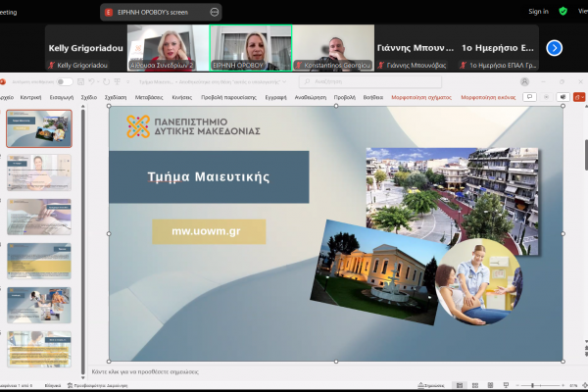Open the Αρχείο menu tab
The height and width of the screenshot is (392, 588).
[7, 97]
